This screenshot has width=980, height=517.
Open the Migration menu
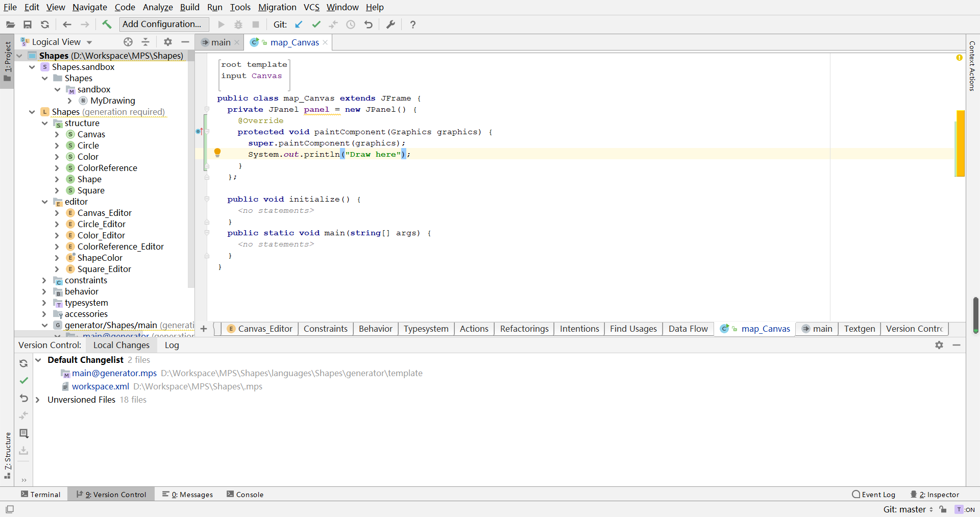(277, 7)
